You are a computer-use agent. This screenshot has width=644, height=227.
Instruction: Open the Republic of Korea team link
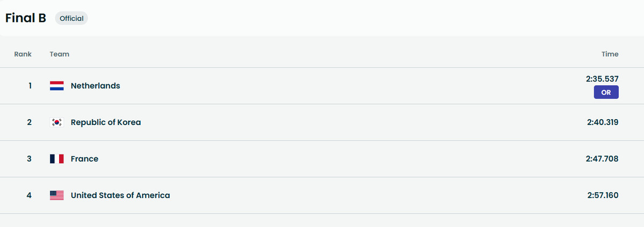point(106,122)
